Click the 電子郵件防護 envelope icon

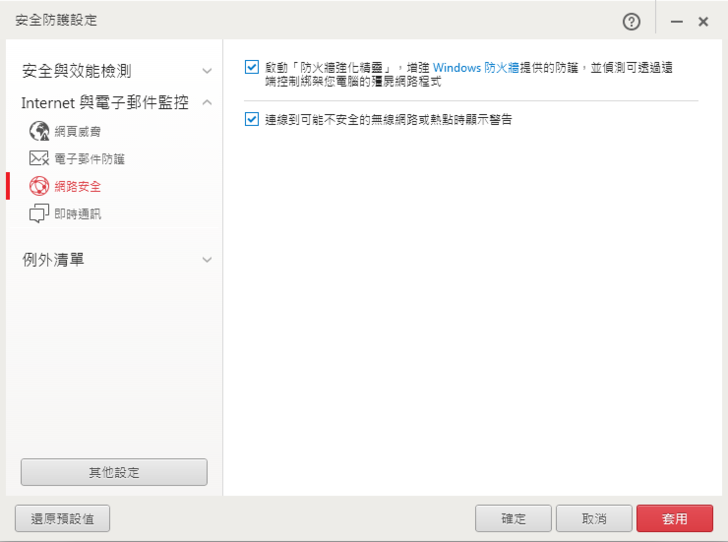(x=39, y=158)
